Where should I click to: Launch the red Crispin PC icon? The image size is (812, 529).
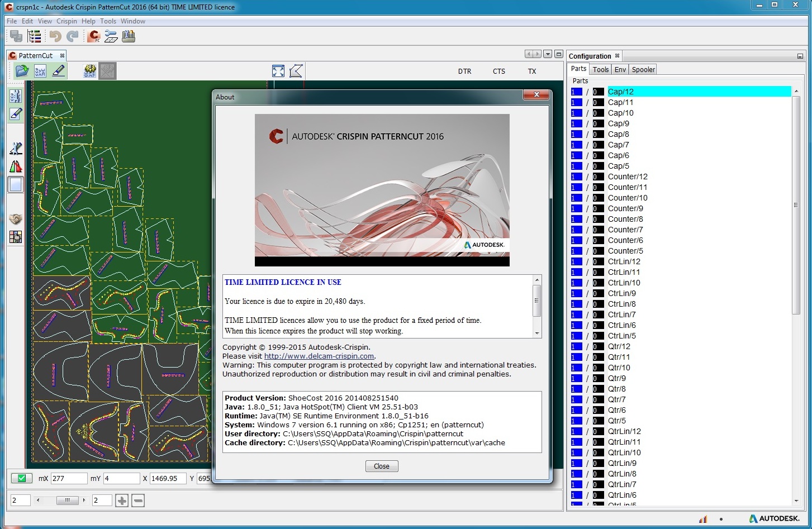94,36
